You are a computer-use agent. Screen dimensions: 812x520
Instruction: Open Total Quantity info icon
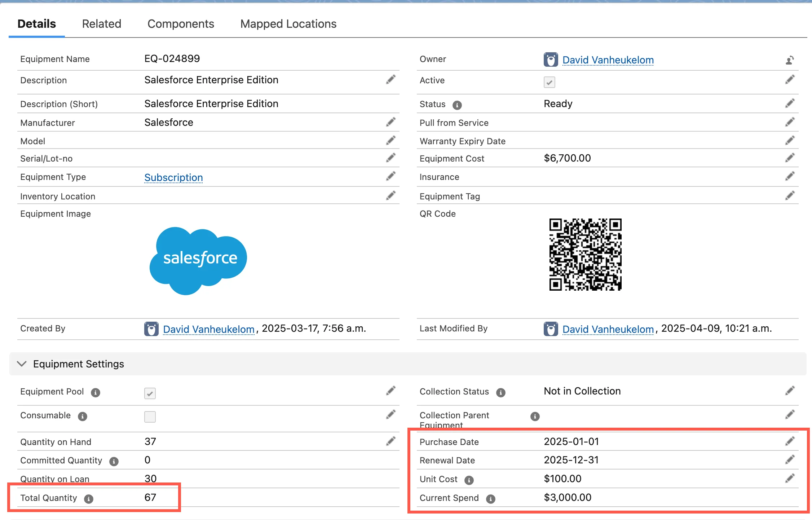[89, 499]
